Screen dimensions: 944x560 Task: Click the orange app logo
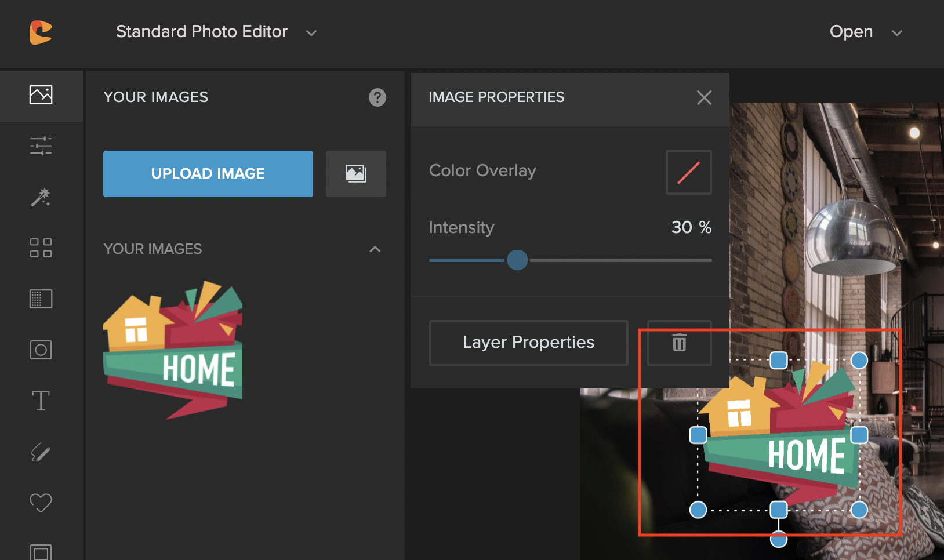(x=41, y=32)
